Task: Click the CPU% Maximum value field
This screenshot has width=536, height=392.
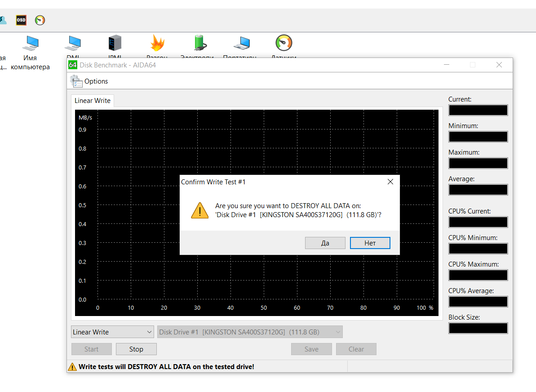Action: pos(478,276)
